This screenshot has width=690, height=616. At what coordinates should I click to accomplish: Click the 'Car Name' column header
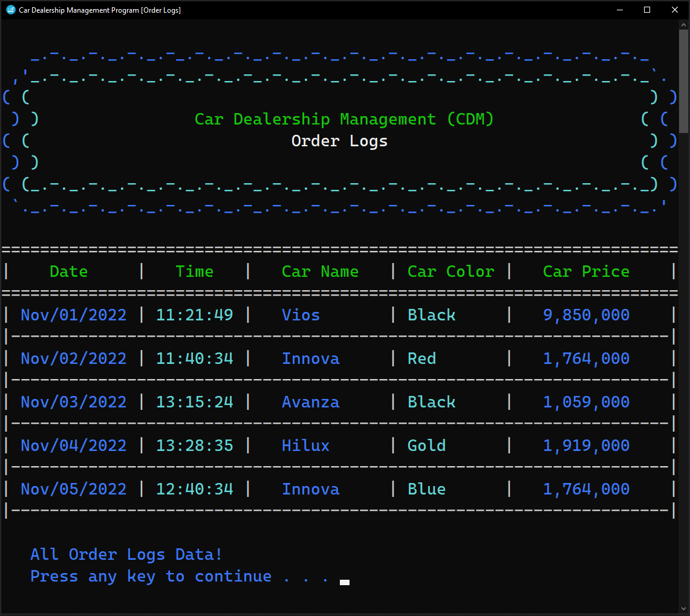click(x=320, y=271)
